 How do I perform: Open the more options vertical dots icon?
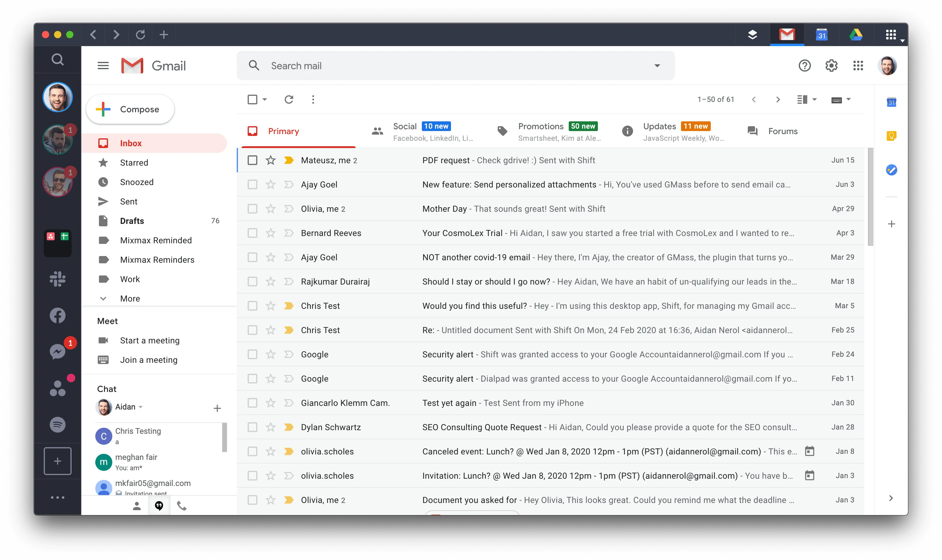coord(312,99)
